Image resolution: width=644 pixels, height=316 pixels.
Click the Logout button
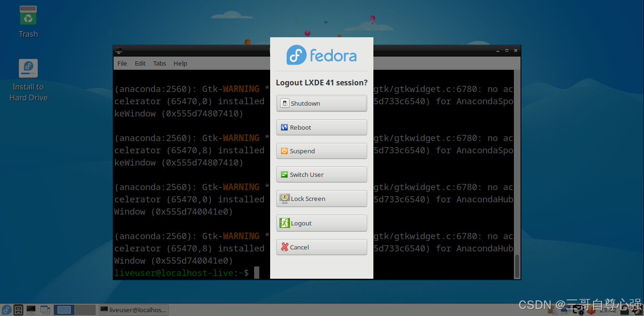coord(322,223)
